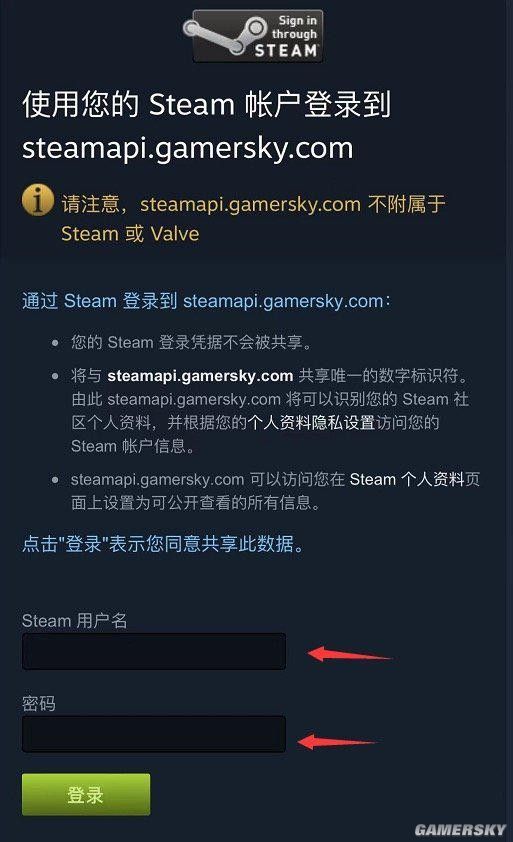This screenshot has height=842, width=513.
Task: Click the red arrow pointing at the username field
Action: pyautogui.click(x=350, y=654)
